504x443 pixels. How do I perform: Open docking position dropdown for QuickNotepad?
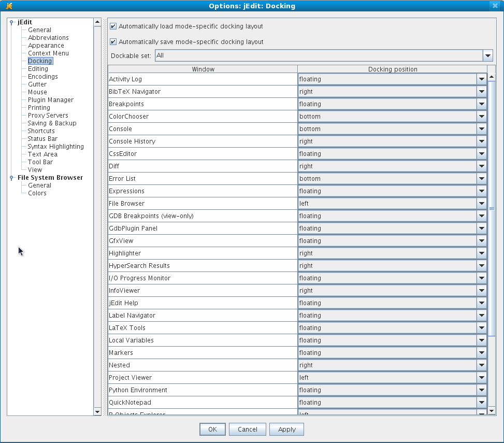(x=482, y=403)
